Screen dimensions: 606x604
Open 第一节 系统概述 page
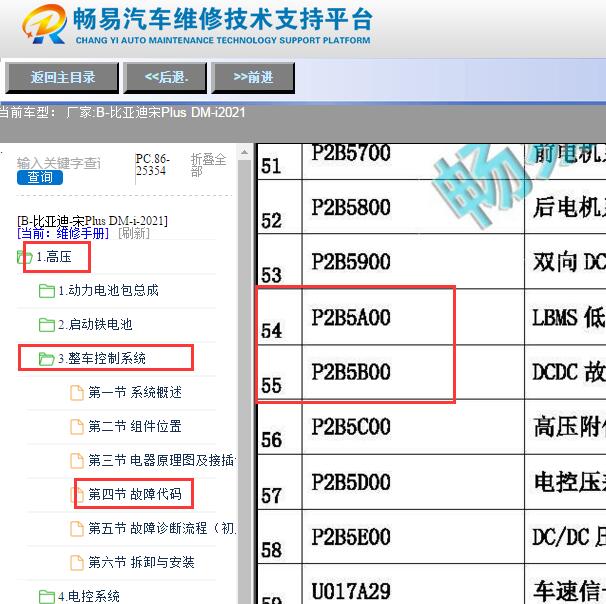point(135,393)
